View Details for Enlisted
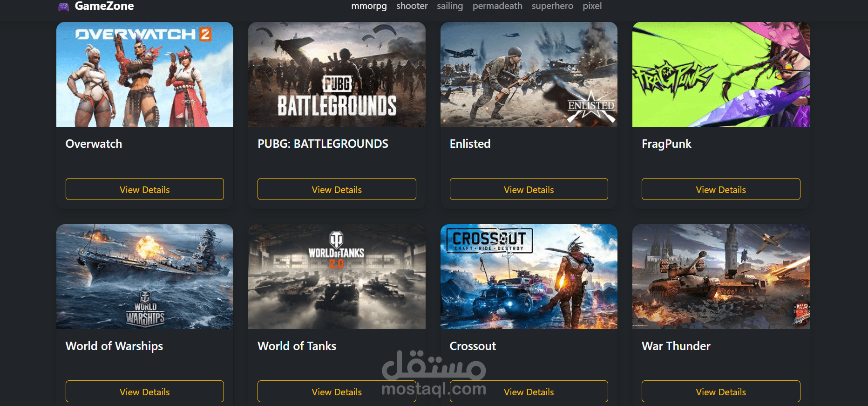The width and height of the screenshot is (868, 406). tap(529, 189)
